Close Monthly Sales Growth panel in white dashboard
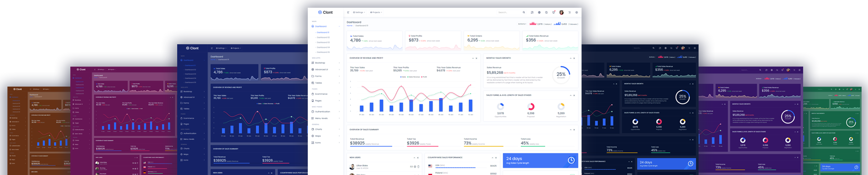 click(x=574, y=58)
